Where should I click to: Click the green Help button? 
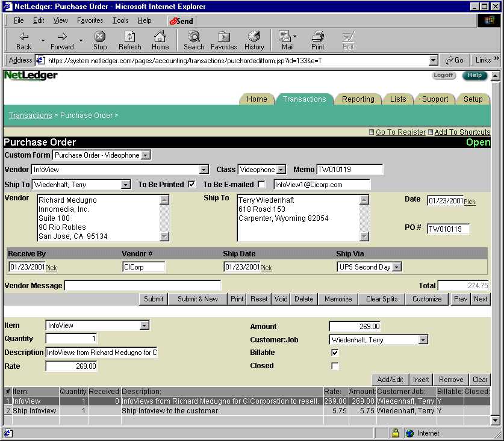(x=474, y=75)
